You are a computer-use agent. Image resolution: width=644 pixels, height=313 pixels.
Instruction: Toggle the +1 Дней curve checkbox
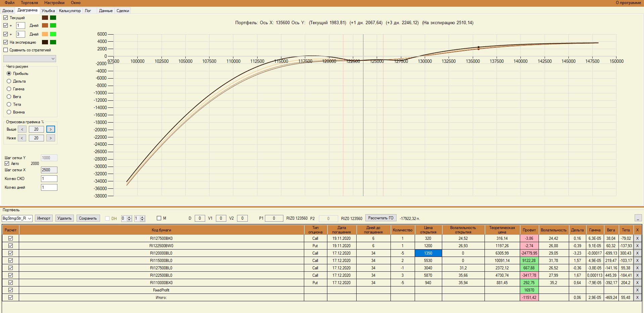click(x=5, y=26)
